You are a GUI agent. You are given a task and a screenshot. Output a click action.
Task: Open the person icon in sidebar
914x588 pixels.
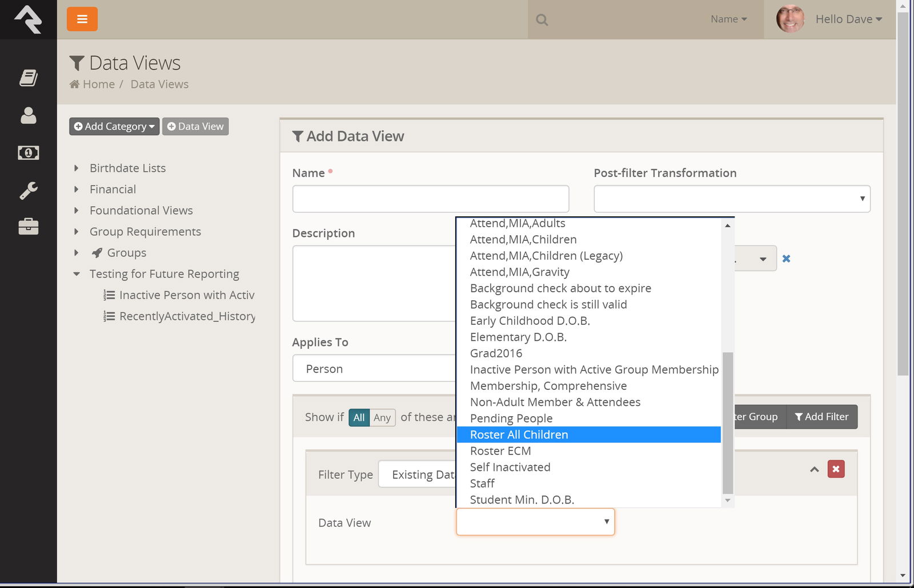coord(28,115)
